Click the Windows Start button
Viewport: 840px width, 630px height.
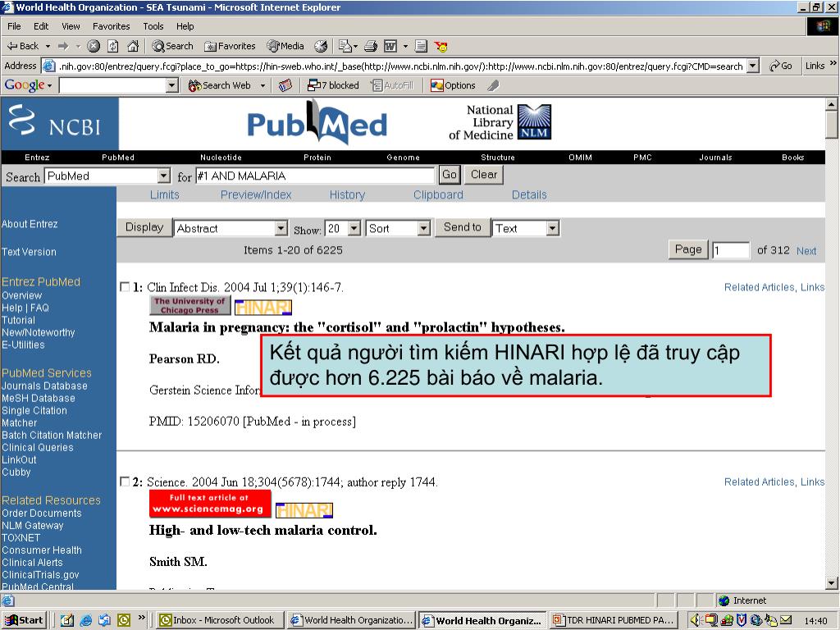(x=24, y=620)
